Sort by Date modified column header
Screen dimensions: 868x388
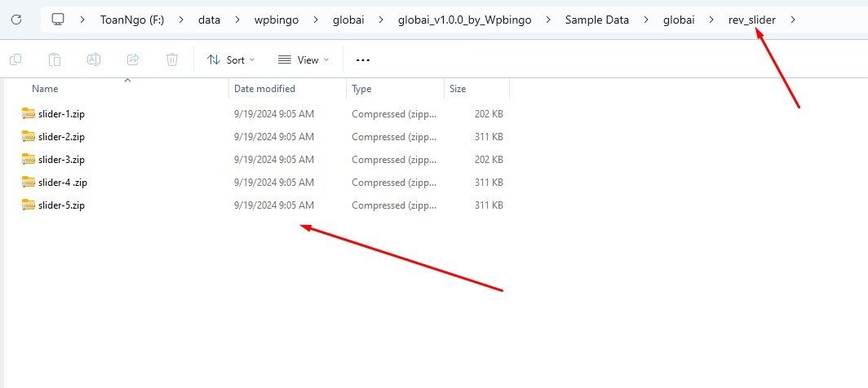coord(264,88)
